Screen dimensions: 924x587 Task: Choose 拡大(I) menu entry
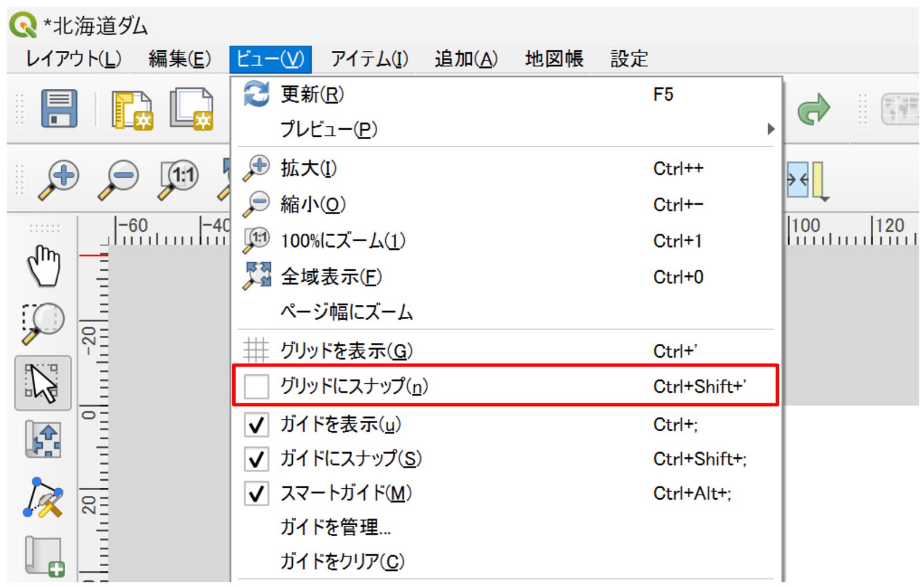point(505,169)
